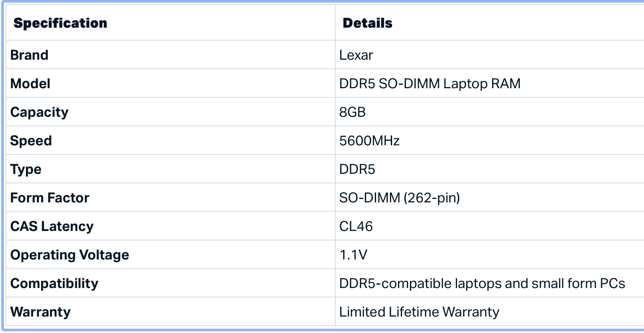The width and height of the screenshot is (644, 333).
Task: Click the CL46 latency value
Action: click(356, 227)
